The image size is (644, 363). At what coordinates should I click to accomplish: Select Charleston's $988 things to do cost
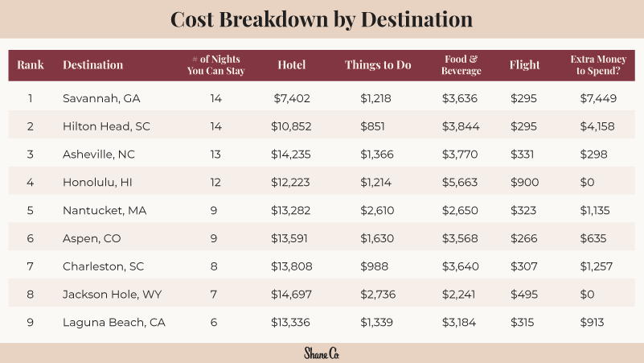point(375,266)
